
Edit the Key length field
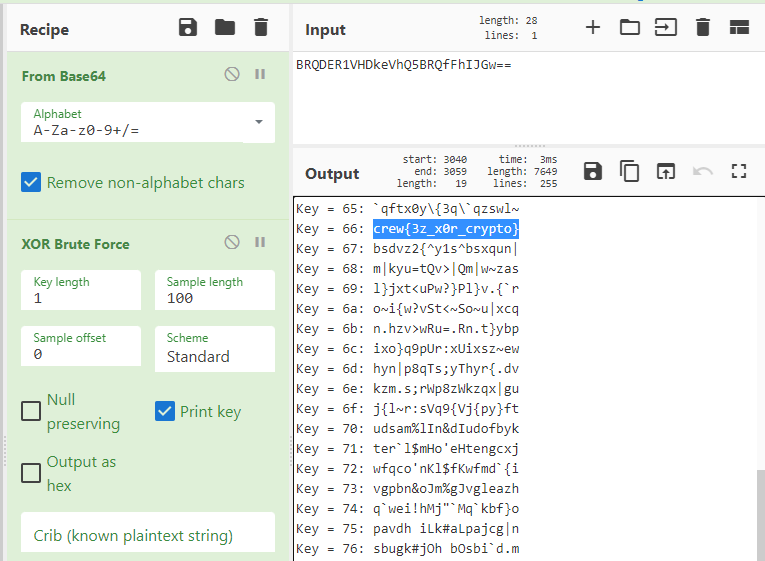coord(81,290)
